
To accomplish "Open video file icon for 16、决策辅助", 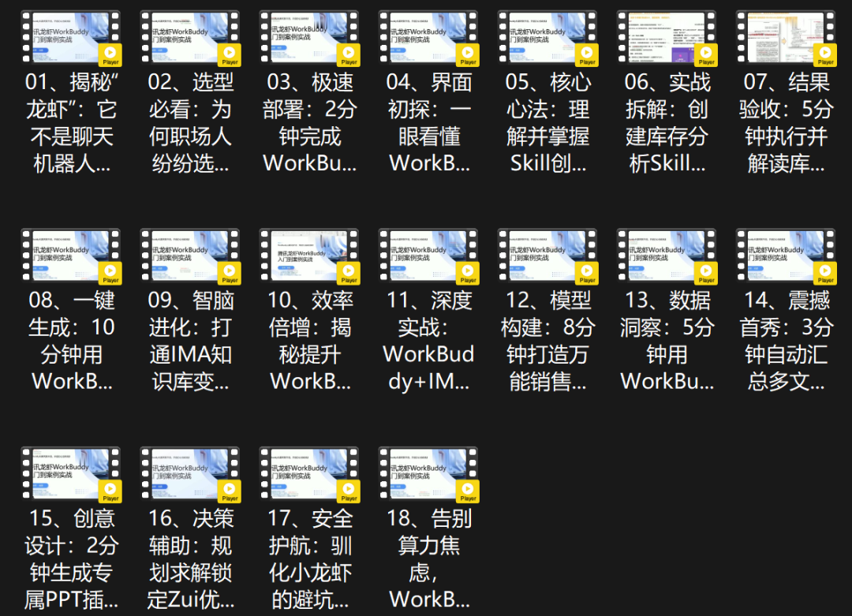I will [x=190, y=474].
